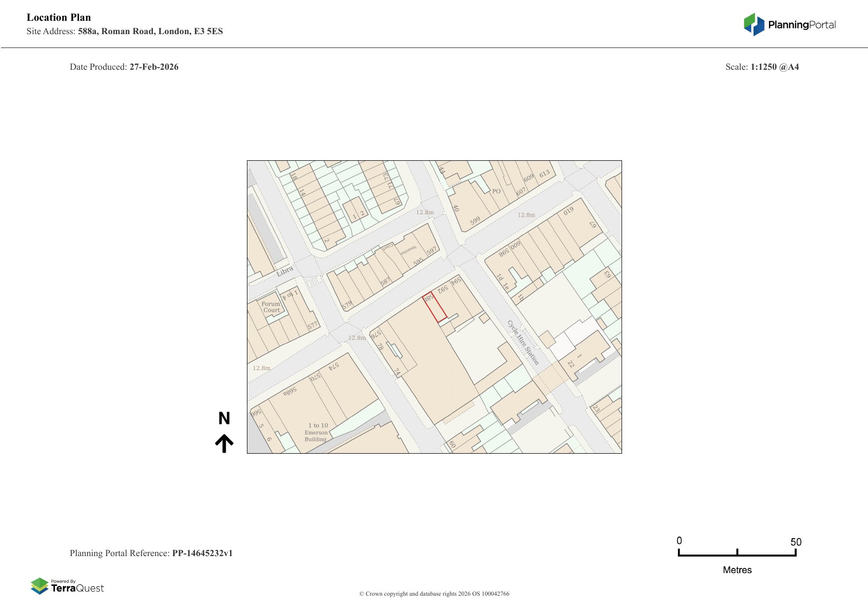The height and width of the screenshot is (614, 868).
Task: Click the 1 to 10 Emerson Building label
Action: point(317,432)
